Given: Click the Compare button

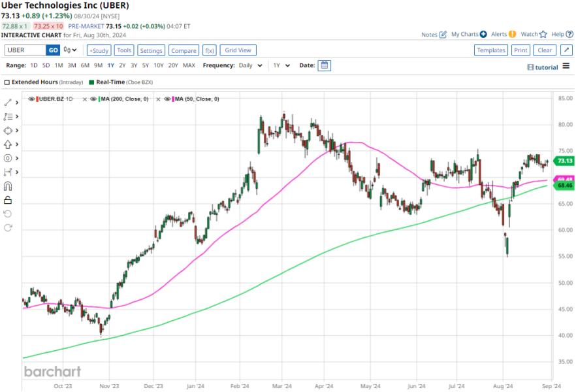Looking at the screenshot, I should pos(184,50).
